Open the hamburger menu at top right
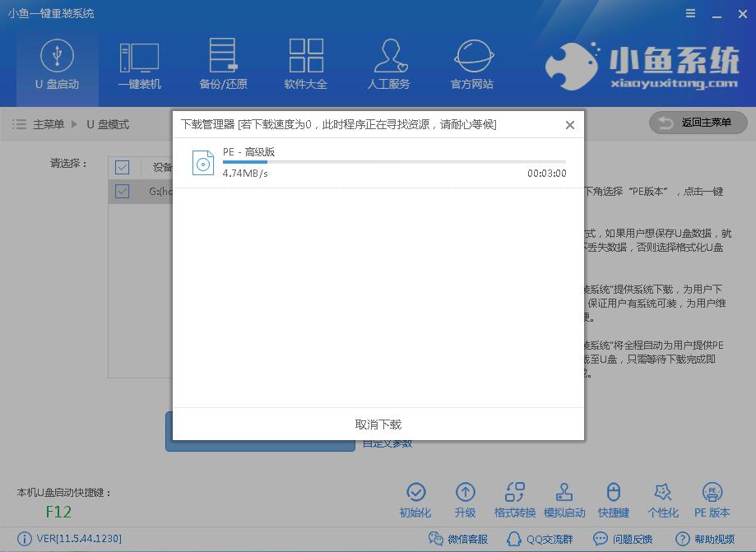 coord(689,12)
